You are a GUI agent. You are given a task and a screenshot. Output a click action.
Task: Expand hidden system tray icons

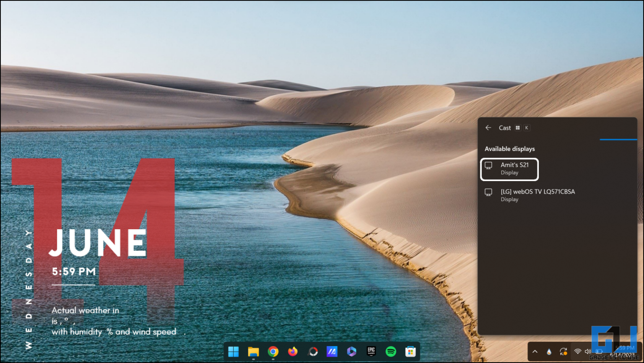coord(535,352)
